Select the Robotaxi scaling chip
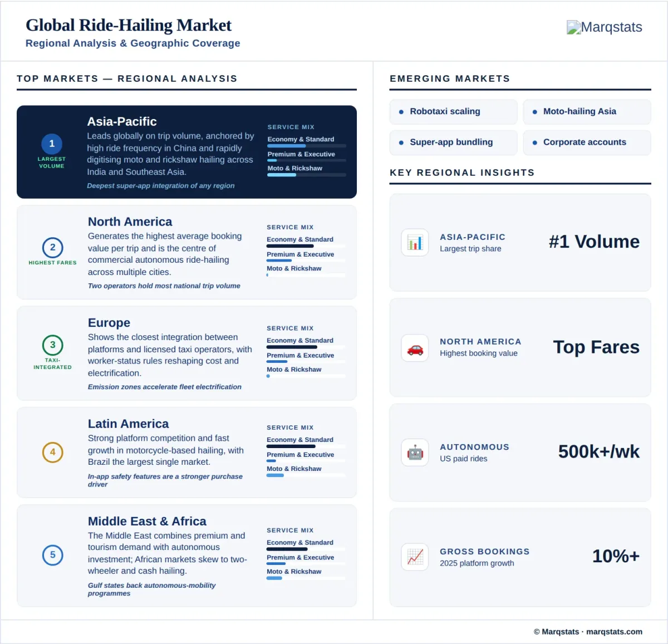Screen dimensions: 668x644 [454, 112]
